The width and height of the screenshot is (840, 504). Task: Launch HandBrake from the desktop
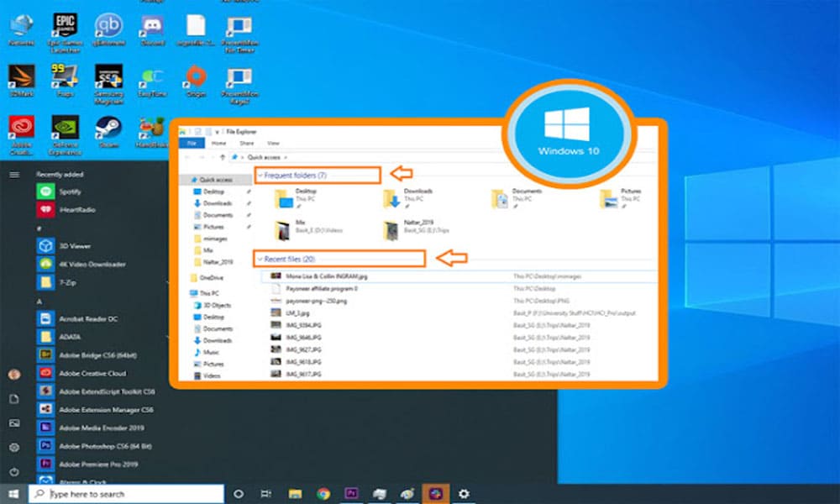point(152,132)
